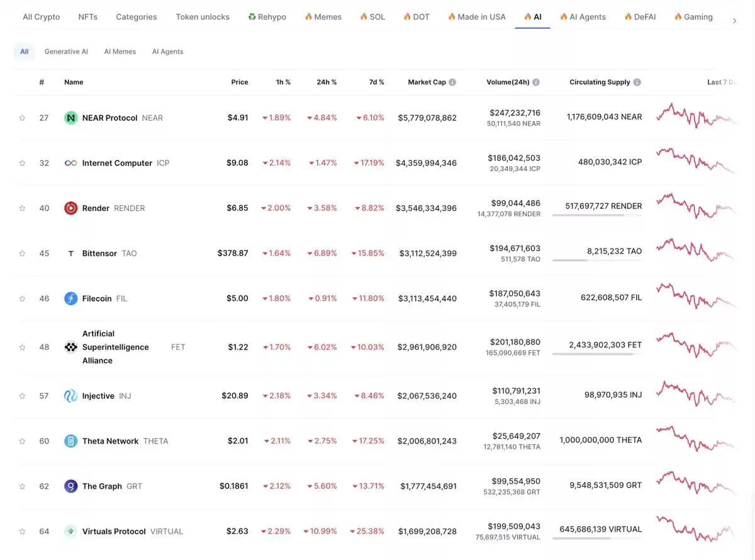This screenshot has width=755, height=560.
Task: Select the Rehypo tab
Action: (x=267, y=17)
